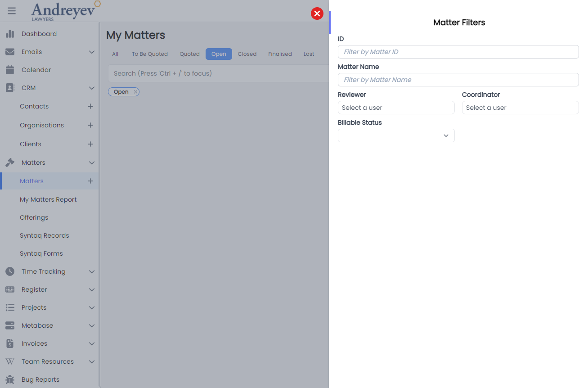Open the Billable Status dropdown
Viewport: 588px width, 388px height.
click(396, 135)
